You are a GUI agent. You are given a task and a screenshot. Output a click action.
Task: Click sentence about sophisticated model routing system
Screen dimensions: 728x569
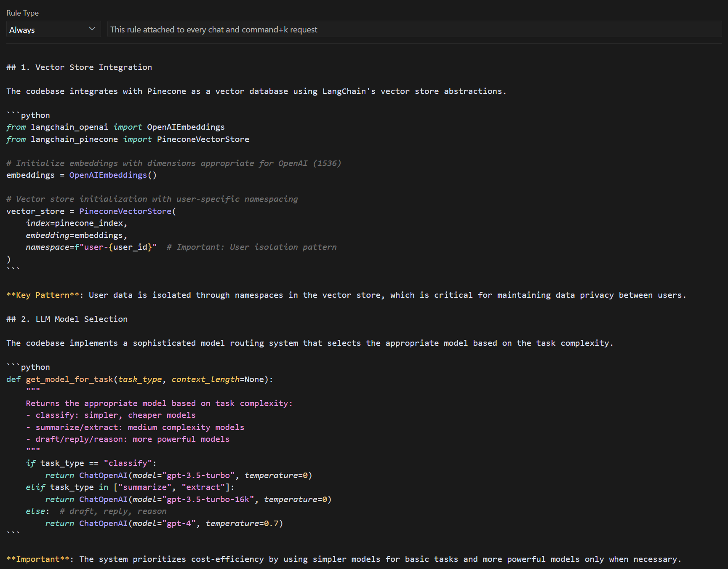309,343
